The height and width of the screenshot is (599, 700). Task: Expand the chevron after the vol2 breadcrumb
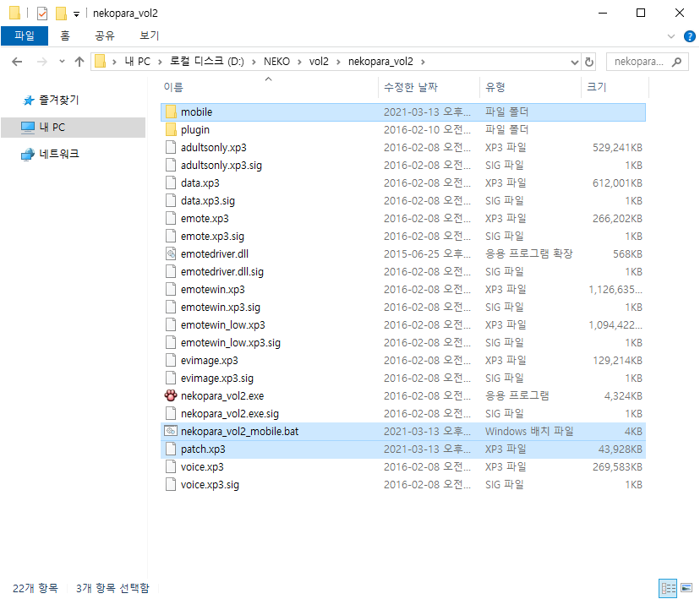tap(338, 62)
